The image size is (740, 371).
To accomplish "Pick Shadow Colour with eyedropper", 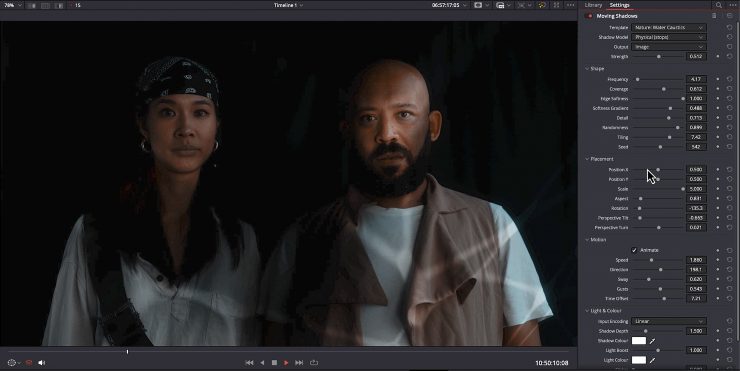I will pos(652,341).
